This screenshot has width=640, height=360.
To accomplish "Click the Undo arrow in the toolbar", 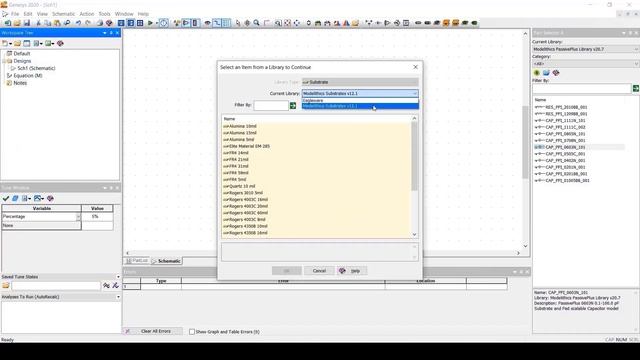I will pyautogui.click(x=78, y=23).
